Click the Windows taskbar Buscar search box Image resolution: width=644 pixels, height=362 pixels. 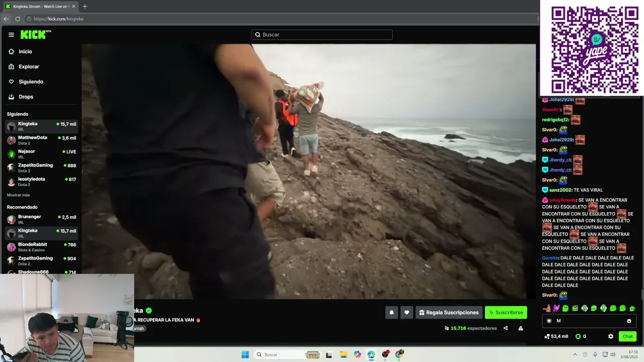tap(287, 354)
